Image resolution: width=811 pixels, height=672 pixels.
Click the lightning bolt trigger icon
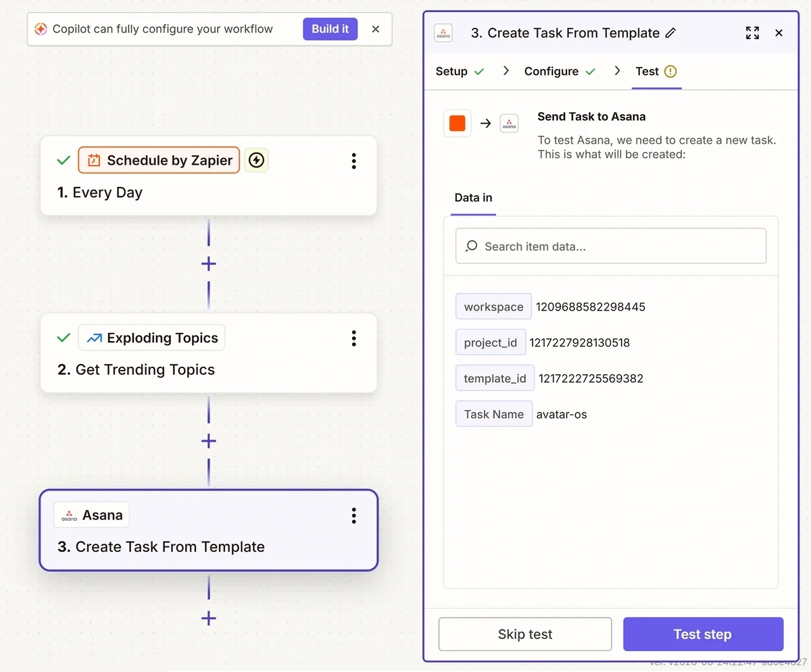coord(256,160)
